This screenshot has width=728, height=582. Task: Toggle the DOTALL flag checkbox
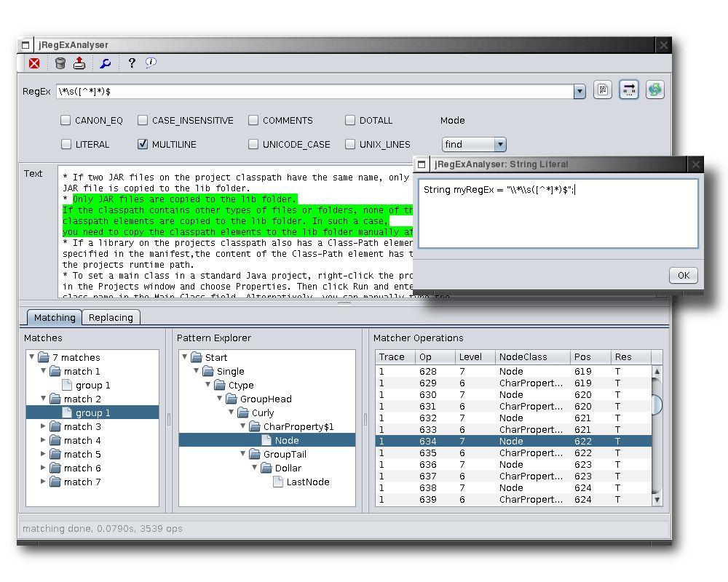pos(350,121)
